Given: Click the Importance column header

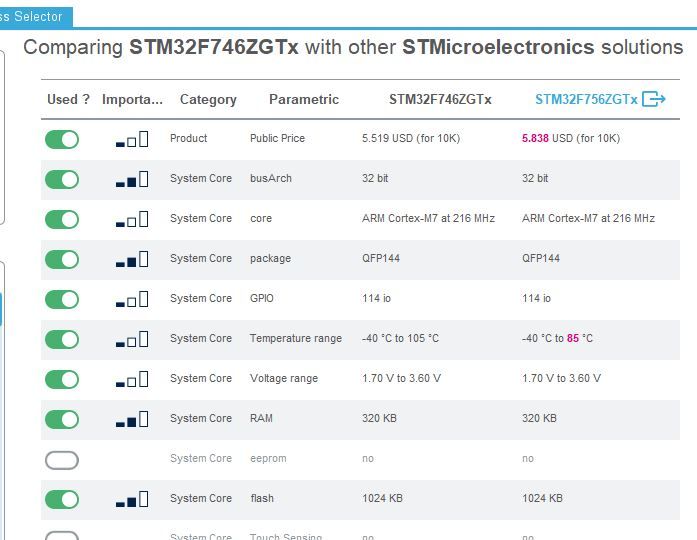Looking at the screenshot, I should pos(132,99).
